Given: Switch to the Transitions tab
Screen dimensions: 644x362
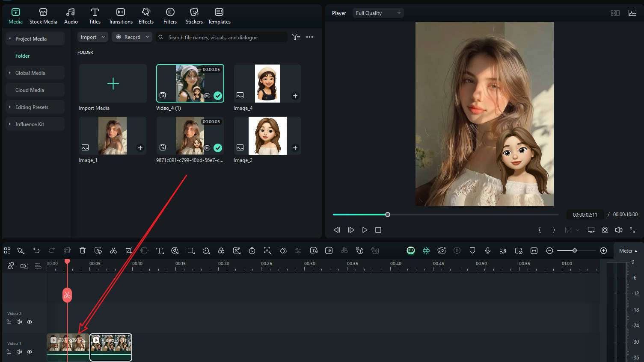Looking at the screenshot, I should pos(121,16).
